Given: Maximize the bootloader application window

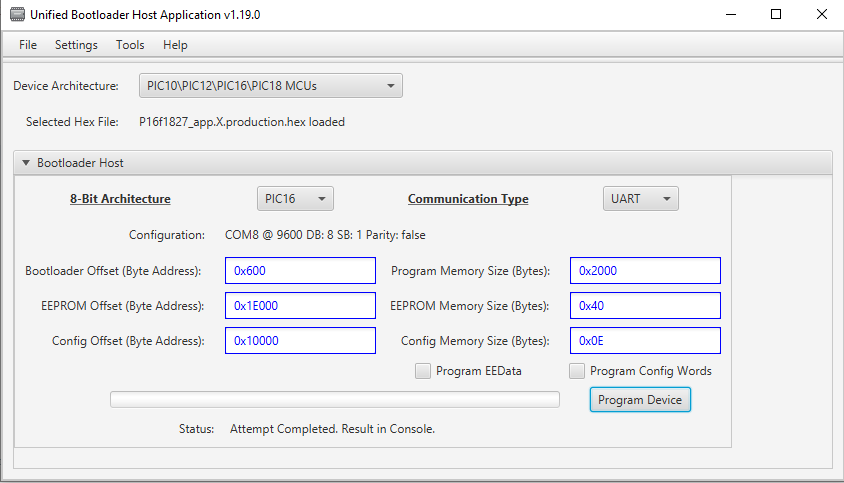Looking at the screenshot, I should [775, 15].
